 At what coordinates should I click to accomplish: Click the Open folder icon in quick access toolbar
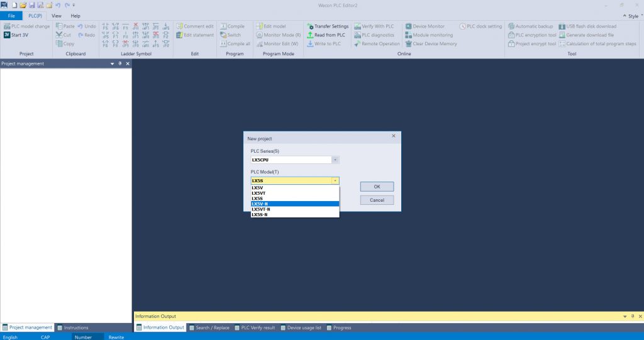coord(23,5)
